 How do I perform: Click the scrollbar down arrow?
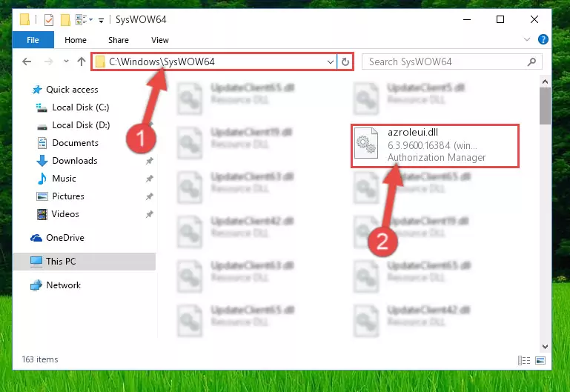pyautogui.click(x=545, y=347)
